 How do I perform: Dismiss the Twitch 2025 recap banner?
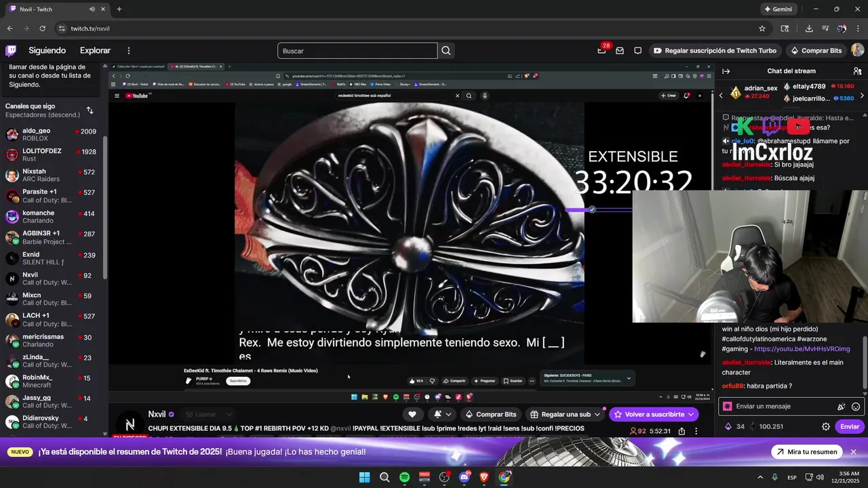(x=854, y=452)
